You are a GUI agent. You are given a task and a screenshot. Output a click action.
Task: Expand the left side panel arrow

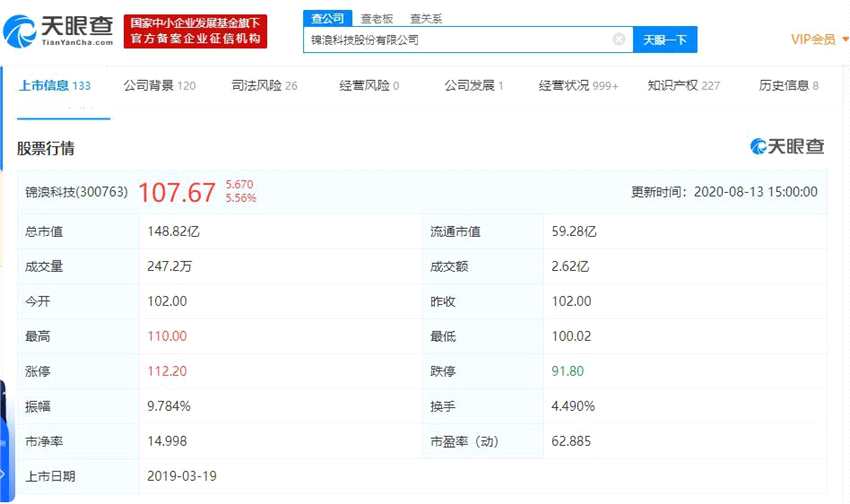3,474
